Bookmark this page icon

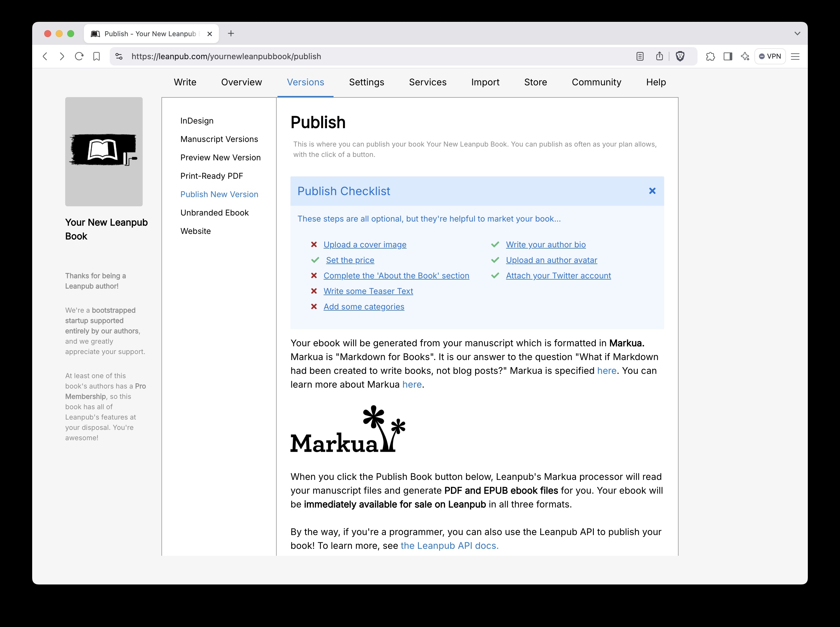(96, 57)
